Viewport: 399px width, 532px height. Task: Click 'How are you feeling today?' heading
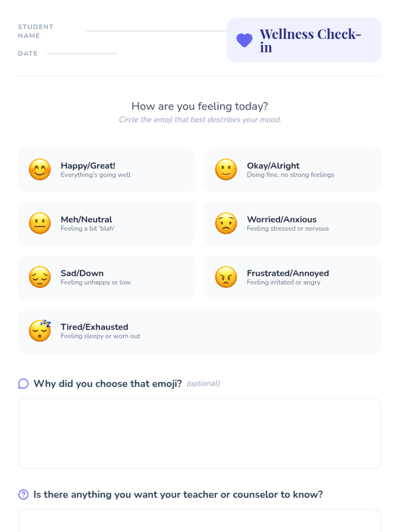[199, 106]
